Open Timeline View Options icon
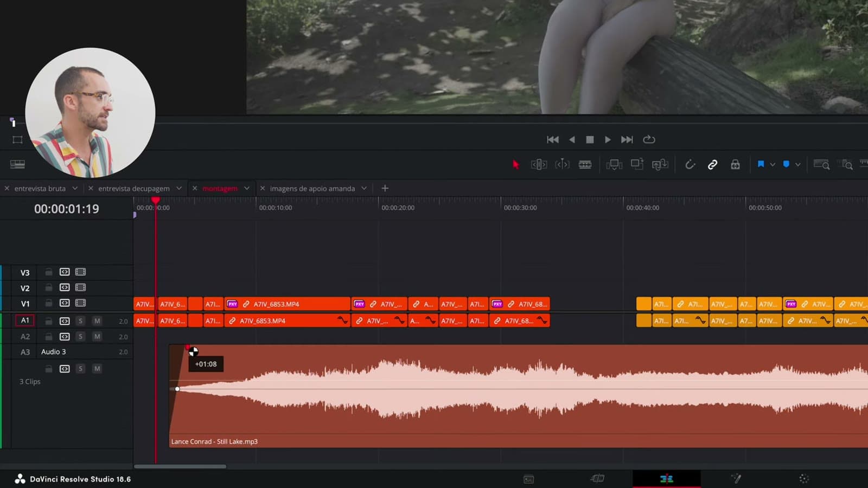 pyautogui.click(x=17, y=164)
